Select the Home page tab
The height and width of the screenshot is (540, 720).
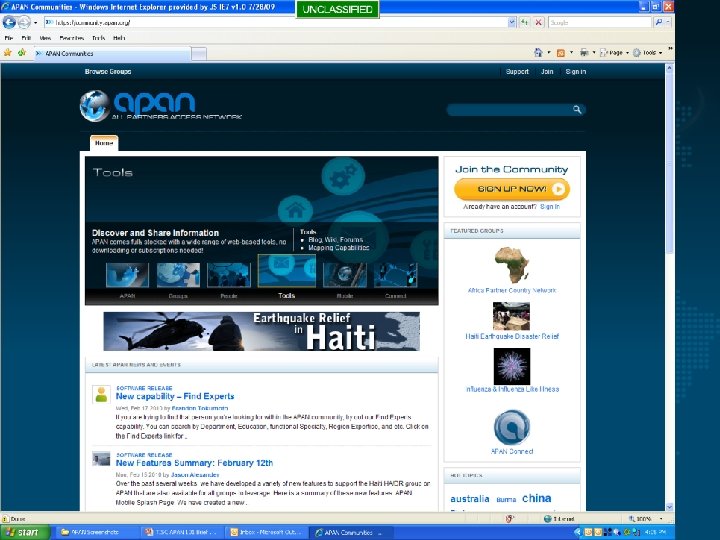[104, 143]
